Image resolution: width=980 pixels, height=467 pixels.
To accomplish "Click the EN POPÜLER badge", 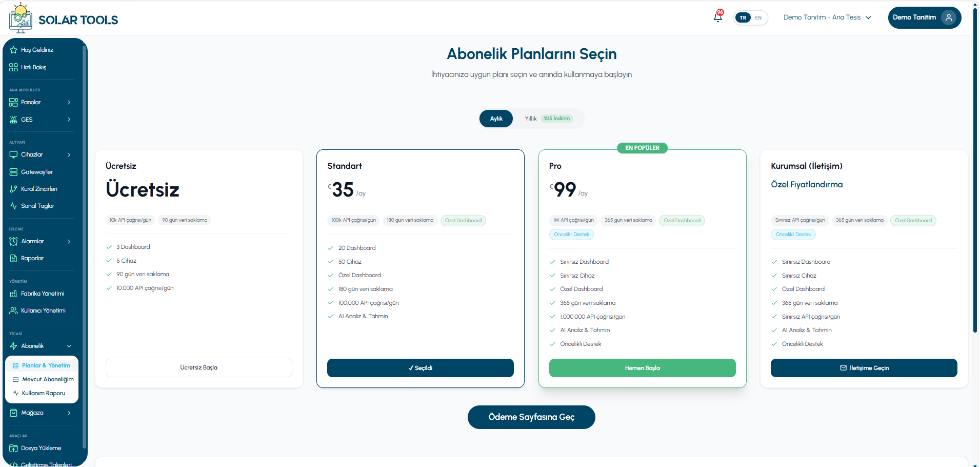I will pyautogui.click(x=643, y=148).
